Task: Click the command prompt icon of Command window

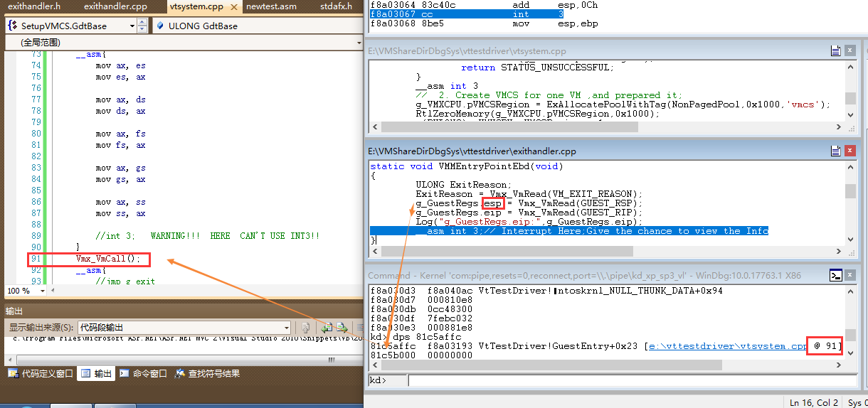Action: coord(837,275)
